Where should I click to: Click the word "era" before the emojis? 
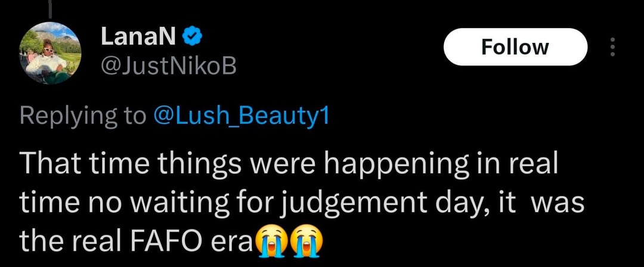234,241
